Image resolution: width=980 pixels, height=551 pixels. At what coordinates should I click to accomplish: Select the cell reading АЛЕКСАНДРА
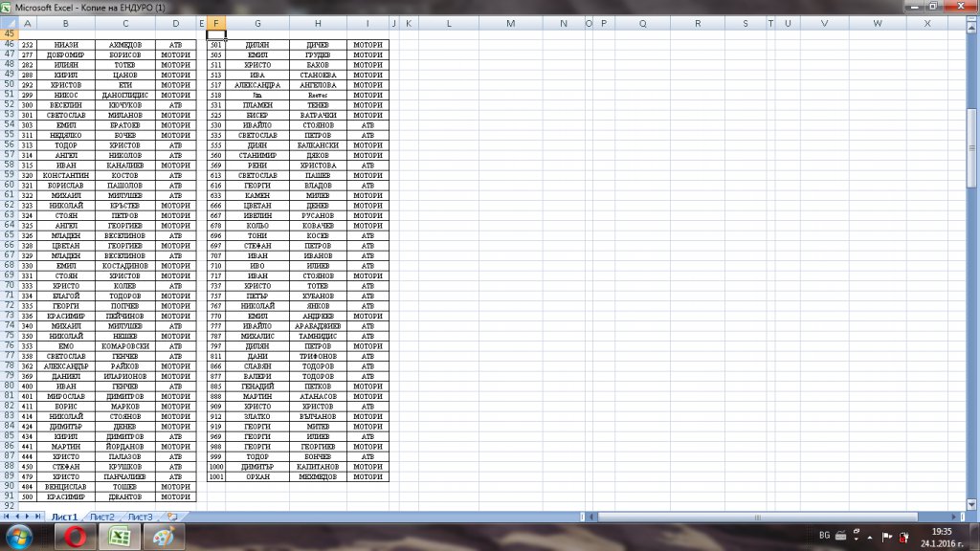coord(257,85)
